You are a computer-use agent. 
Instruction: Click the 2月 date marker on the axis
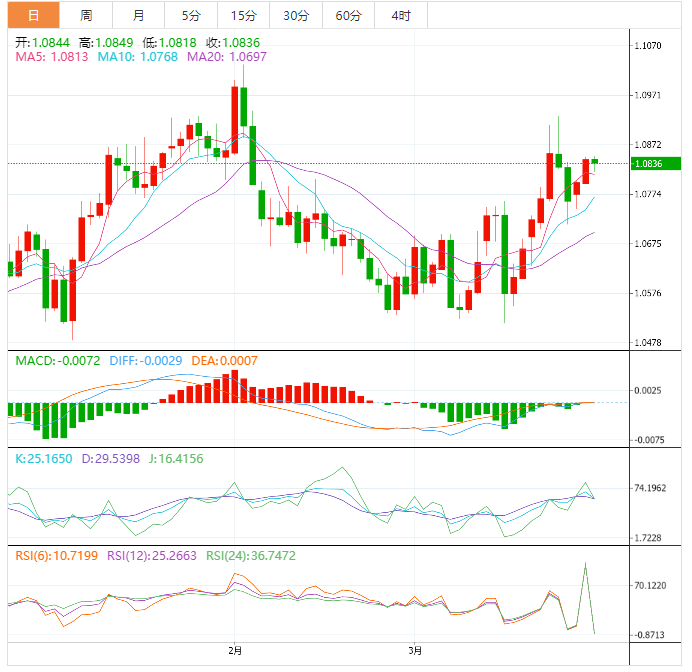pos(235,651)
